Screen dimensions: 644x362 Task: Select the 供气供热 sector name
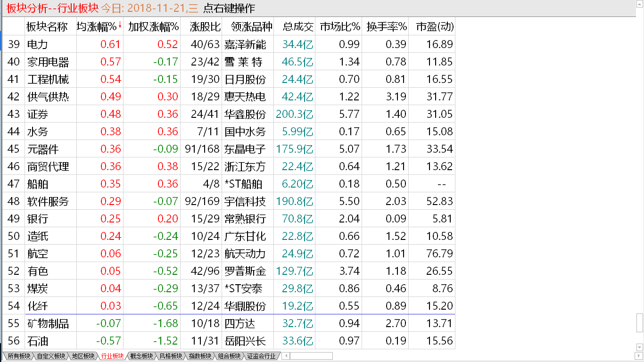click(x=47, y=97)
